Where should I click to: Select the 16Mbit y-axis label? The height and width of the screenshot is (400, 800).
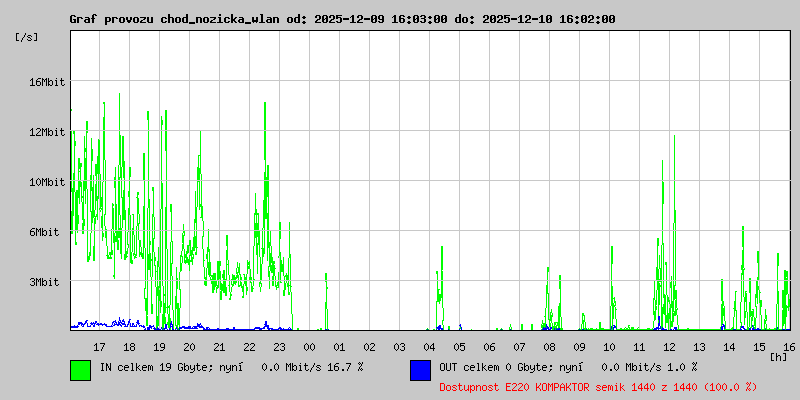46,82
